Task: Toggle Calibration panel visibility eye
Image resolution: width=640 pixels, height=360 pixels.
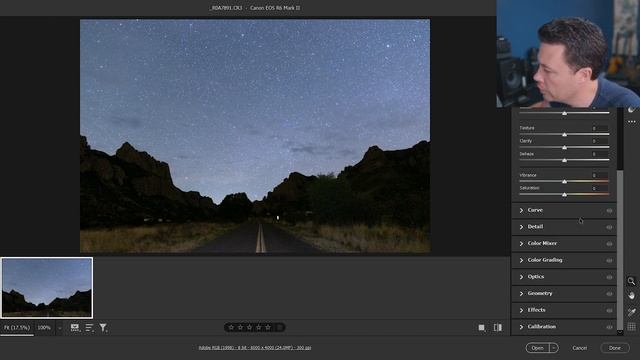Action: point(609,327)
